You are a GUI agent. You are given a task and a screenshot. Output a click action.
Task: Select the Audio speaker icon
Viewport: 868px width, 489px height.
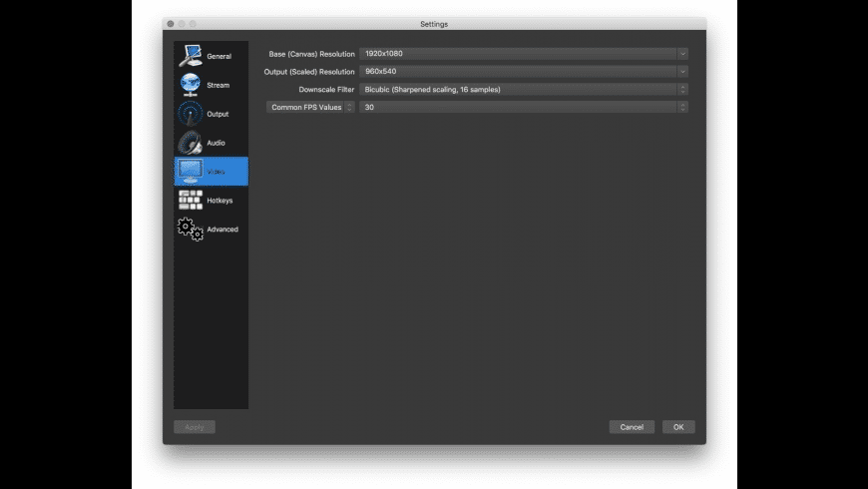191,143
